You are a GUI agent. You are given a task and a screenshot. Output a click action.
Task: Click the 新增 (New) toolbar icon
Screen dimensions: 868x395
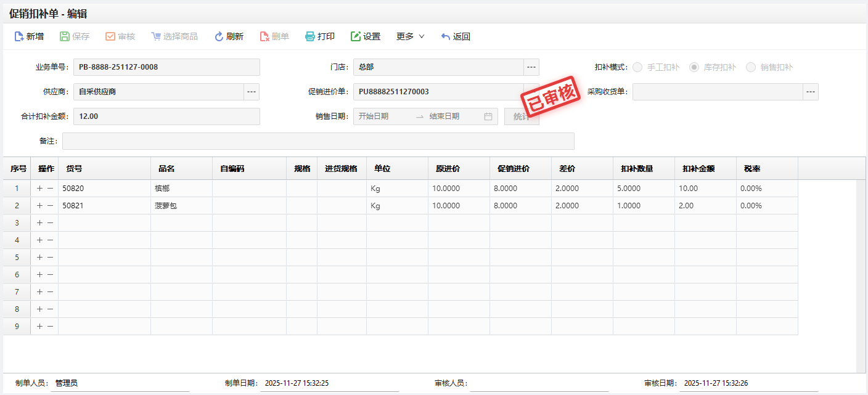click(19, 36)
